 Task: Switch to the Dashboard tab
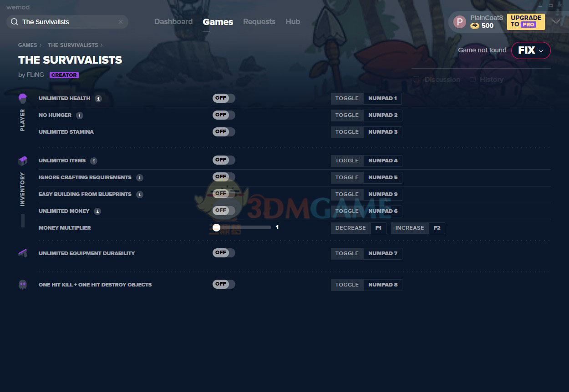[x=173, y=22]
